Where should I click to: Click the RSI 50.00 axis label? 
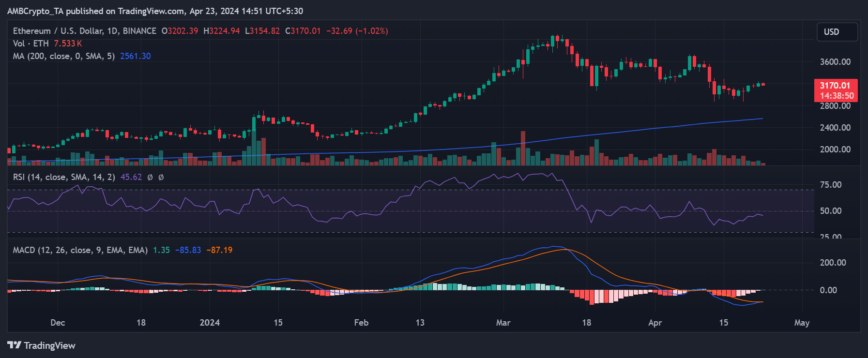coord(831,211)
